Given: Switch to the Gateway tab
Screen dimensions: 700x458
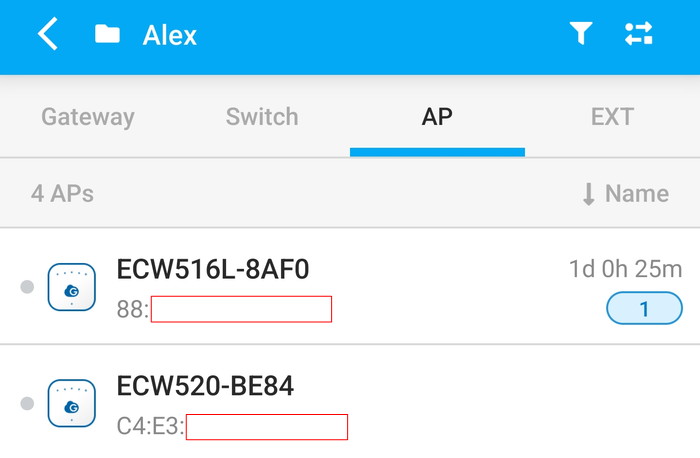Looking at the screenshot, I should coord(87,117).
